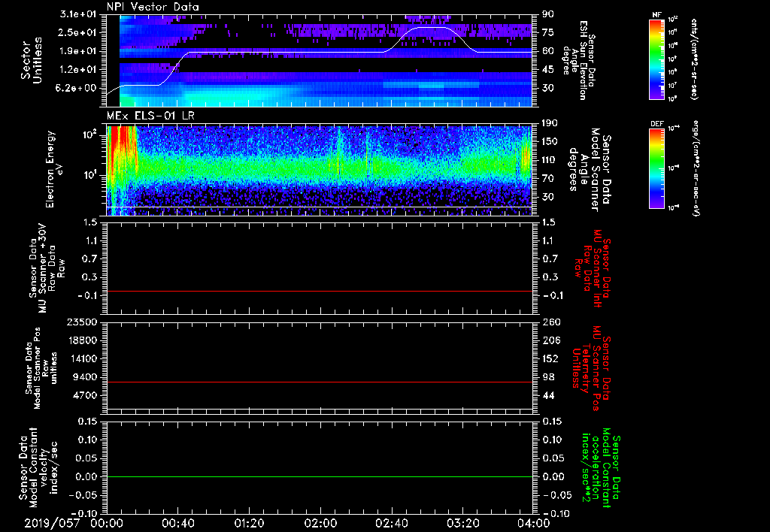770x532 pixels.
Task: Click the 18800 scanner position tick
Action: pos(81,340)
